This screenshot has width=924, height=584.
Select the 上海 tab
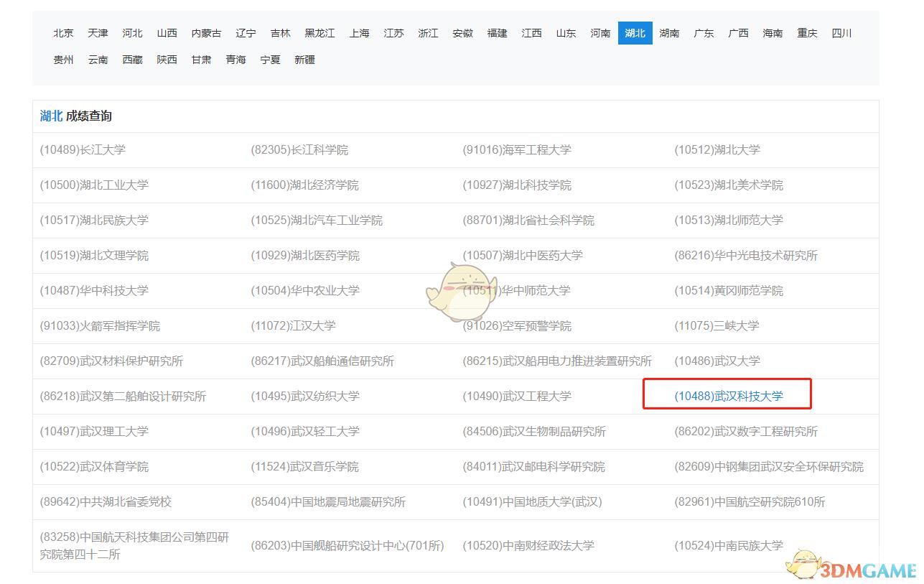pos(360,33)
